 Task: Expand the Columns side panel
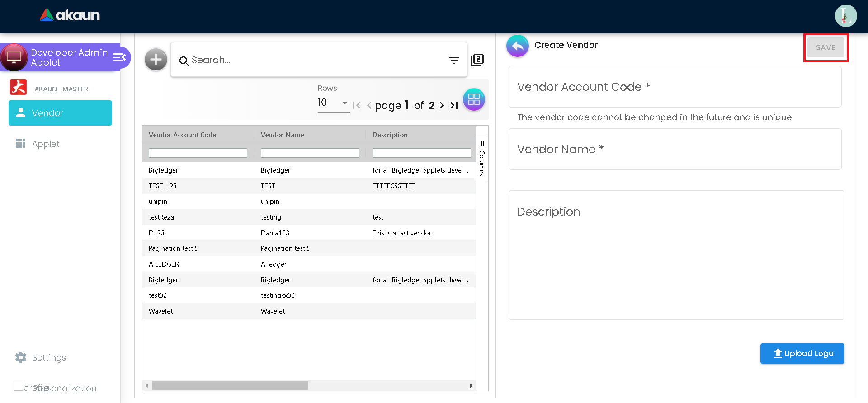pos(482,158)
